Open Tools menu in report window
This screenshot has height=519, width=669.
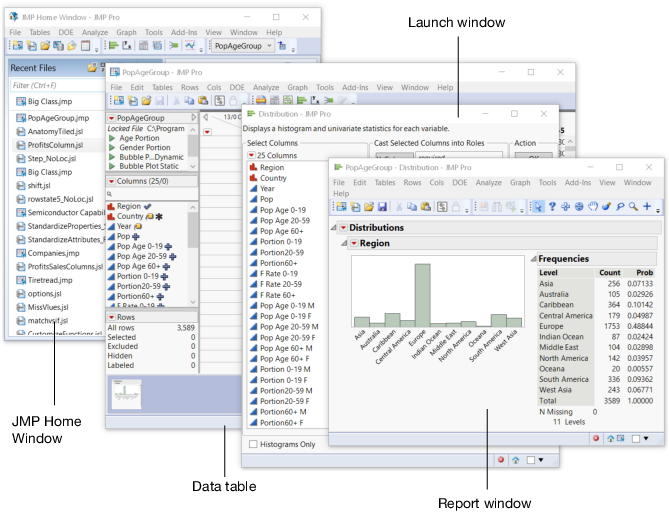pos(547,183)
